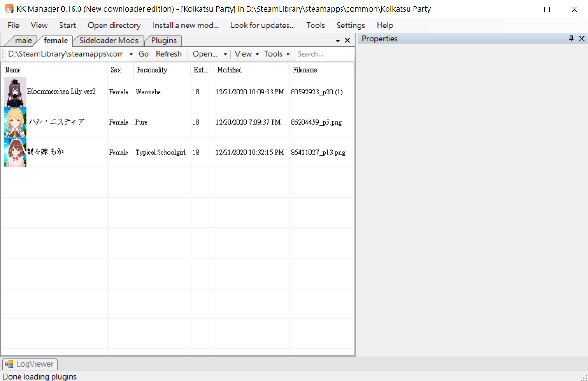The width and height of the screenshot is (588, 381).
Task: Click ハル・エスティア card thumbnail
Action: 15,122
